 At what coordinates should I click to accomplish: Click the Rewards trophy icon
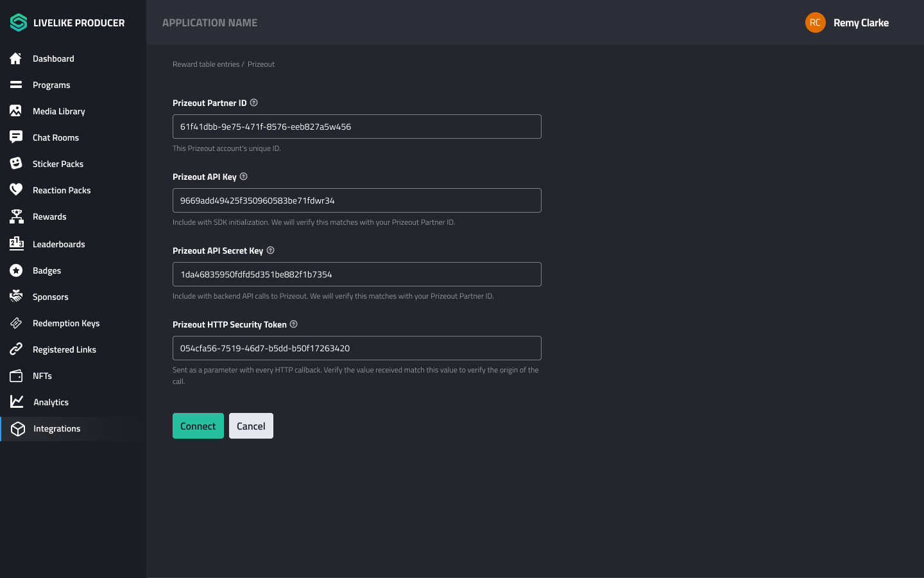(x=16, y=216)
